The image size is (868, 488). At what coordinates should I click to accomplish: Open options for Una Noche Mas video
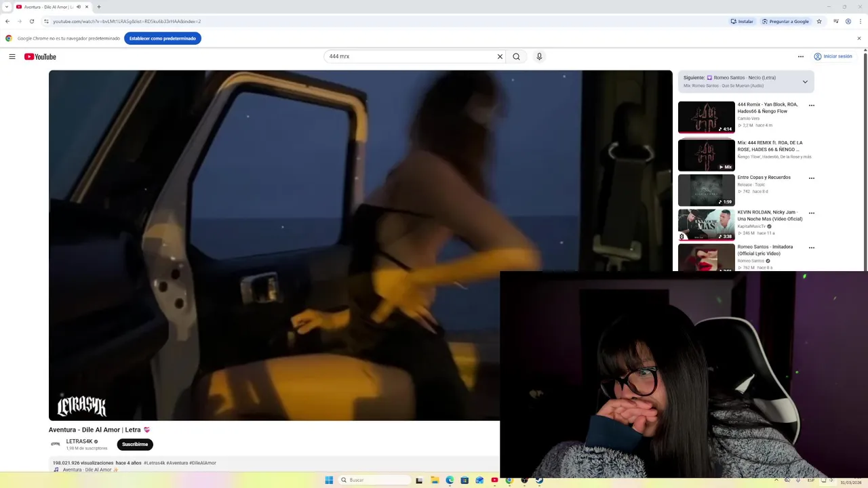(812, 213)
